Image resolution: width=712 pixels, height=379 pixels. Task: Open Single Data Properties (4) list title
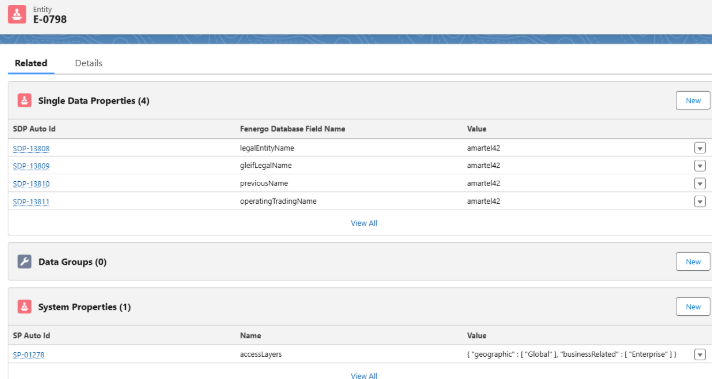click(94, 101)
